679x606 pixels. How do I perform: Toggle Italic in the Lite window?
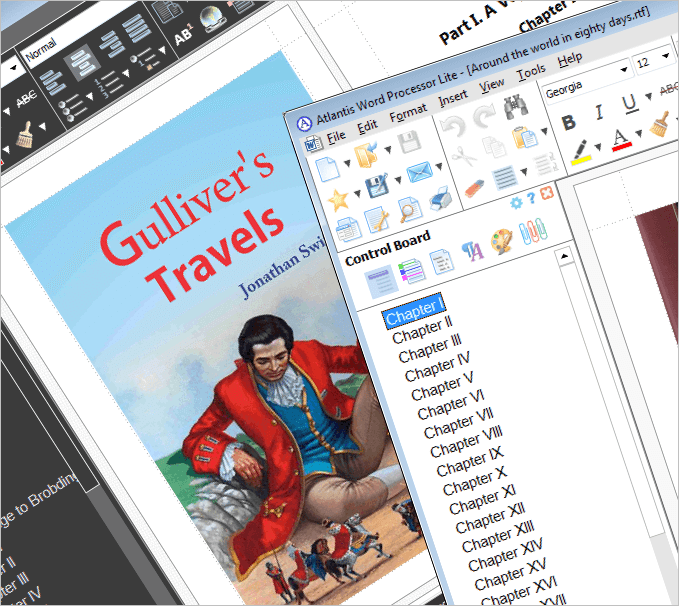599,112
